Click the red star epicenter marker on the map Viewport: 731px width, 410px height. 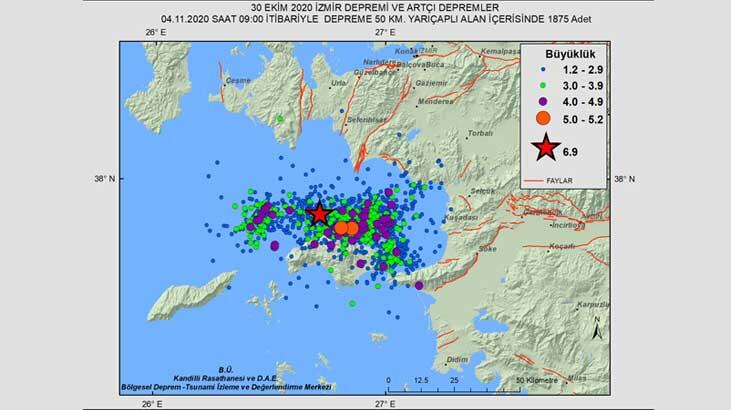point(319,213)
